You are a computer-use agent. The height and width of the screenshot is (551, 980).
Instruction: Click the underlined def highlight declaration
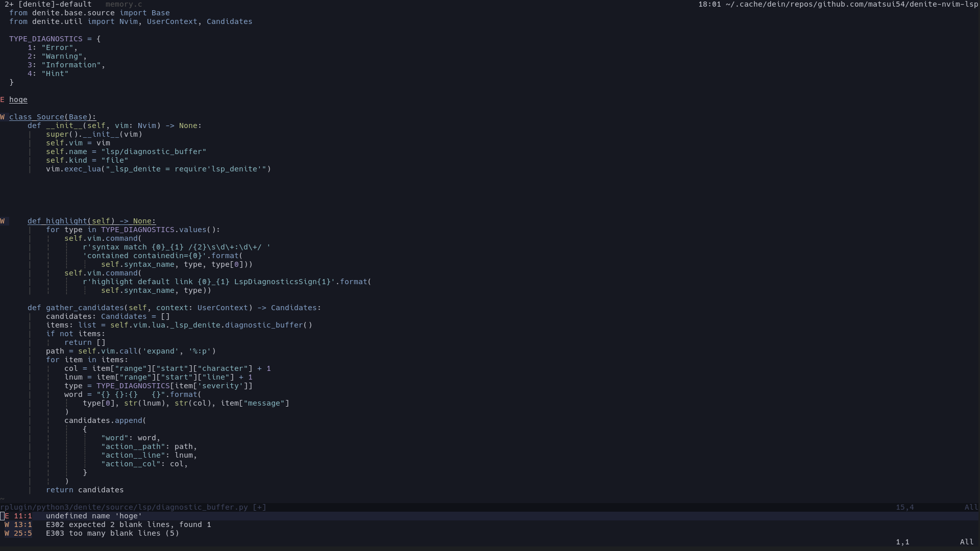point(92,221)
